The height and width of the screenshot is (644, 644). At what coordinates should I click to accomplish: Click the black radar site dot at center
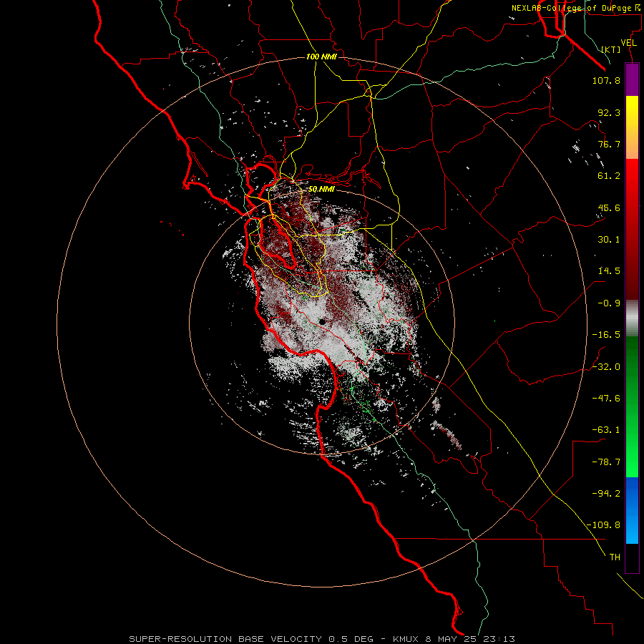pos(322,321)
